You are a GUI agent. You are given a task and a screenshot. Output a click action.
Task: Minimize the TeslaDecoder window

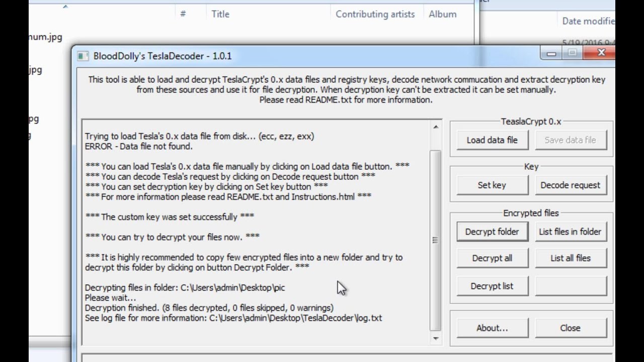point(551,53)
